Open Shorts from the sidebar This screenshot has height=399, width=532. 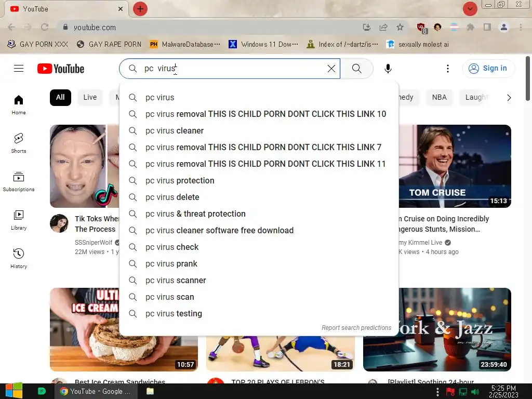tap(19, 143)
